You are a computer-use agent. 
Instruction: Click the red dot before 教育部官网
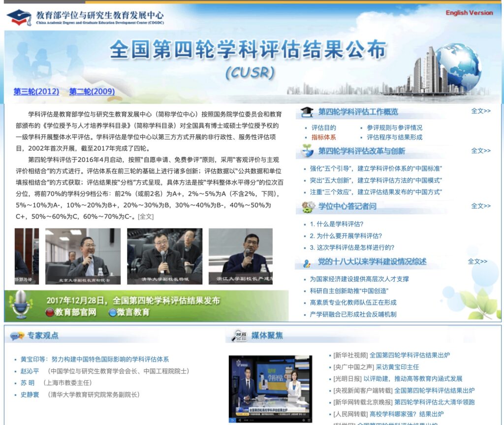(x=50, y=312)
